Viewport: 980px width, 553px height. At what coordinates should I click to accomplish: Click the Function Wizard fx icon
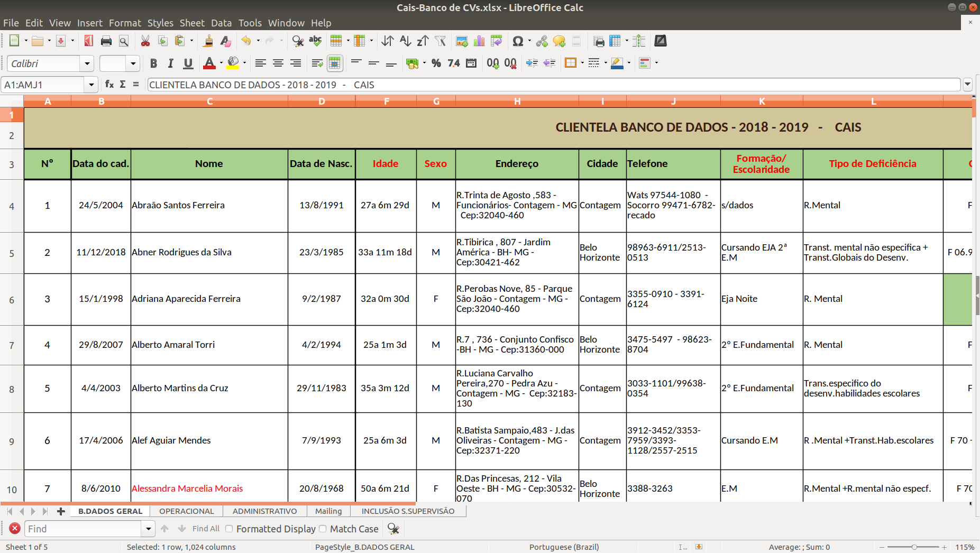[x=109, y=84]
